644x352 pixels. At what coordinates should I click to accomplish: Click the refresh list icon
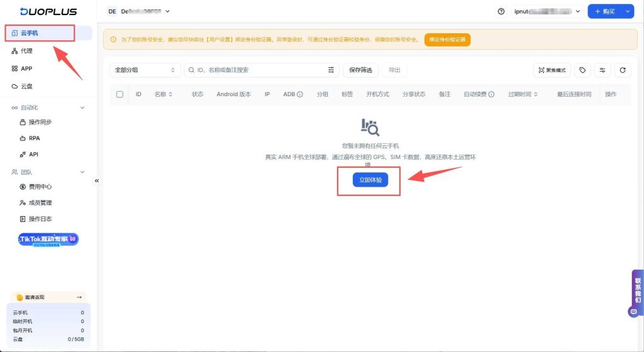tap(622, 70)
